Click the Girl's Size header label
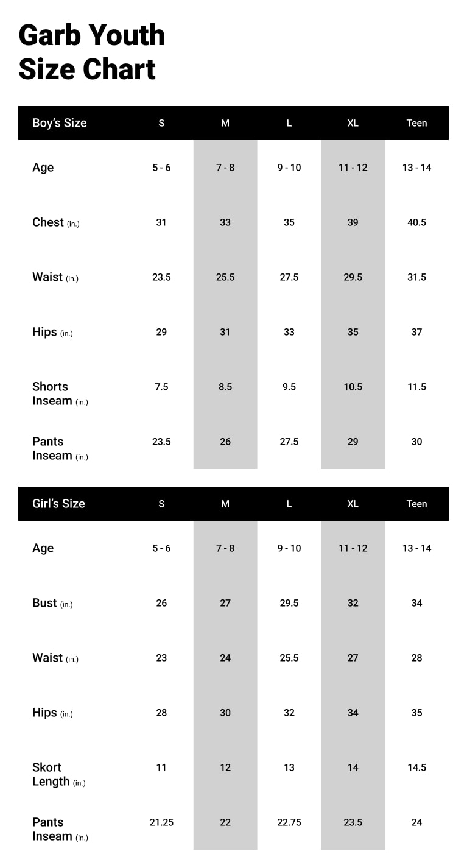This screenshot has width=467, height=868. 58,504
